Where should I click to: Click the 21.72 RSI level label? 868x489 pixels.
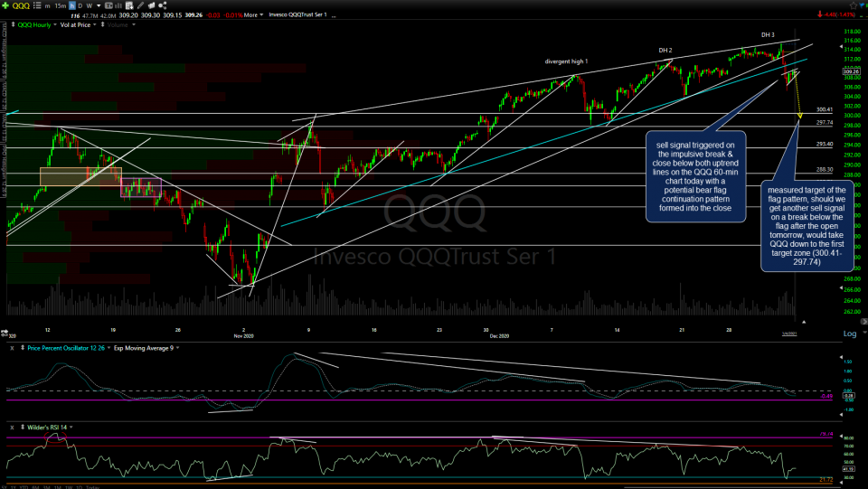tap(826, 480)
